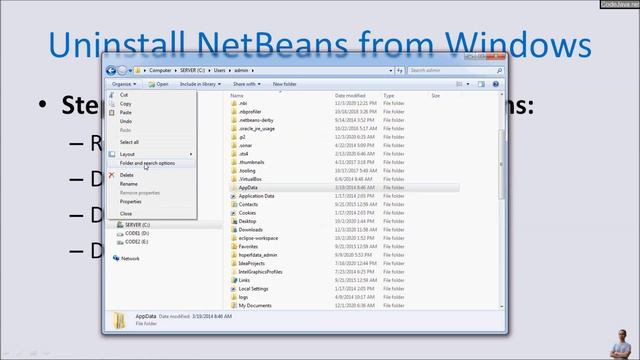Click the New folder toolbar button
The image size is (640, 360).
pos(284,84)
